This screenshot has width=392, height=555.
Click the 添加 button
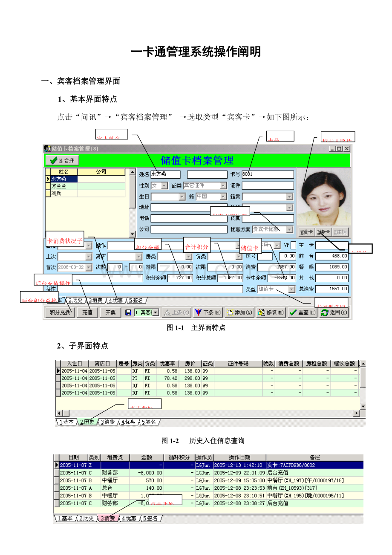coord(239,312)
